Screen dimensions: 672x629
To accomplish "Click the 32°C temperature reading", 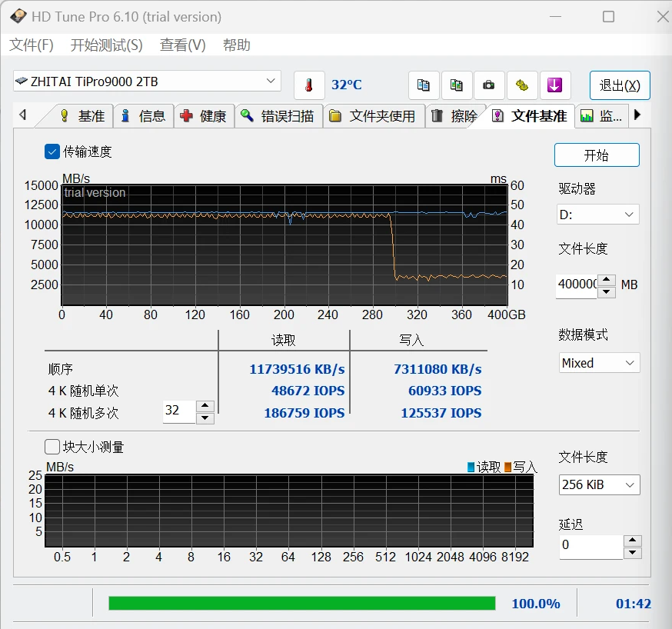I will point(346,85).
